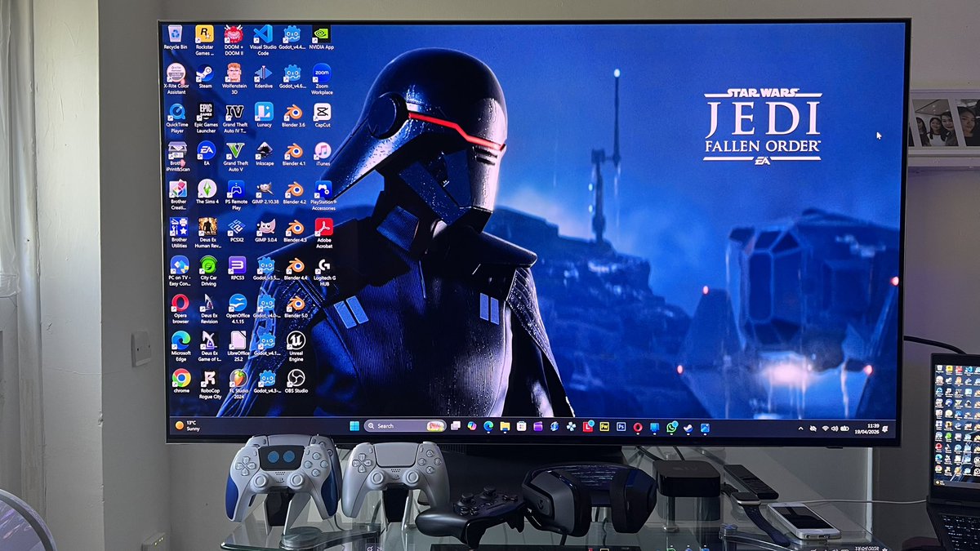
Task: Open the Recycle Bin
Action: (175, 35)
